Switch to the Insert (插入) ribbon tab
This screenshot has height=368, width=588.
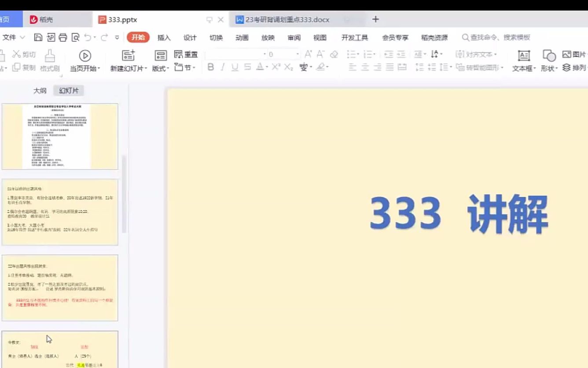point(164,37)
